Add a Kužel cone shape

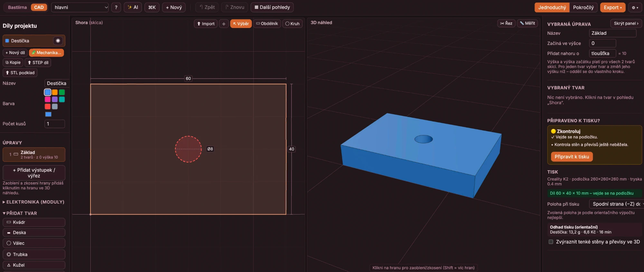click(x=34, y=265)
